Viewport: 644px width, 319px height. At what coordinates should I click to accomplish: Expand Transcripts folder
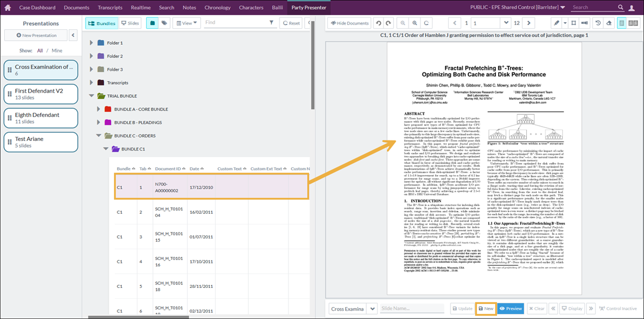click(91, 82)
